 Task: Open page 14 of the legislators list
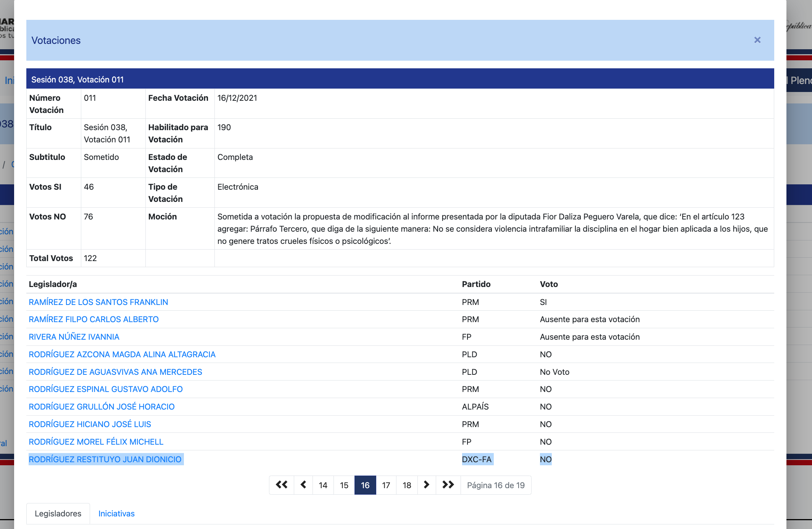[323, 485]
